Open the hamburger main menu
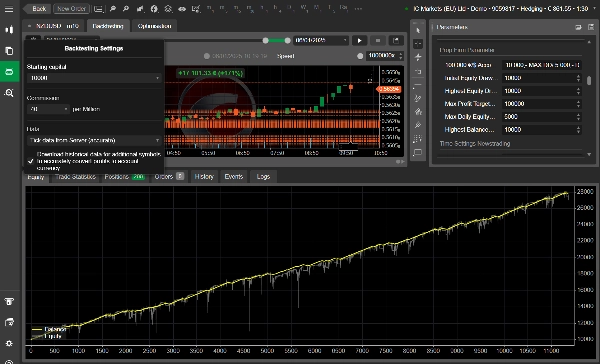Viewport: 600px width, 364px height. (9, 9)
